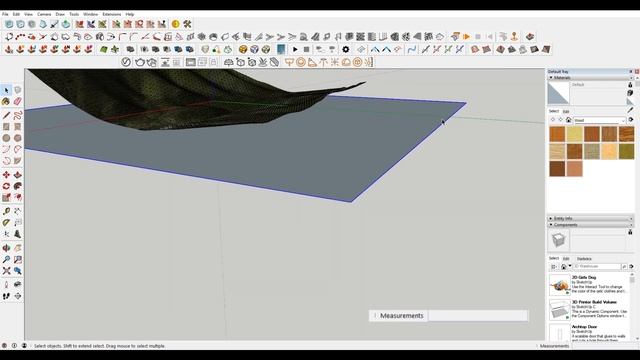Screen dimensions: 640x360
Task: Open the Camera menu
Action: pos(44,14)
